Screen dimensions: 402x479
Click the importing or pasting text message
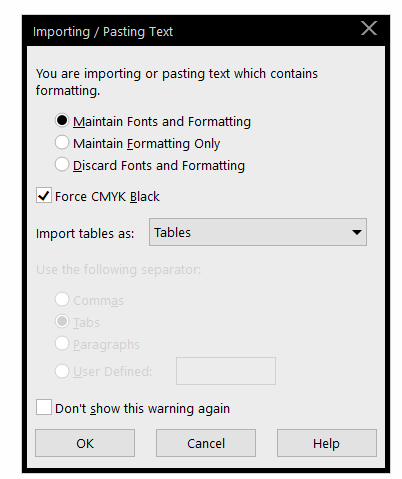click(177, 82)
